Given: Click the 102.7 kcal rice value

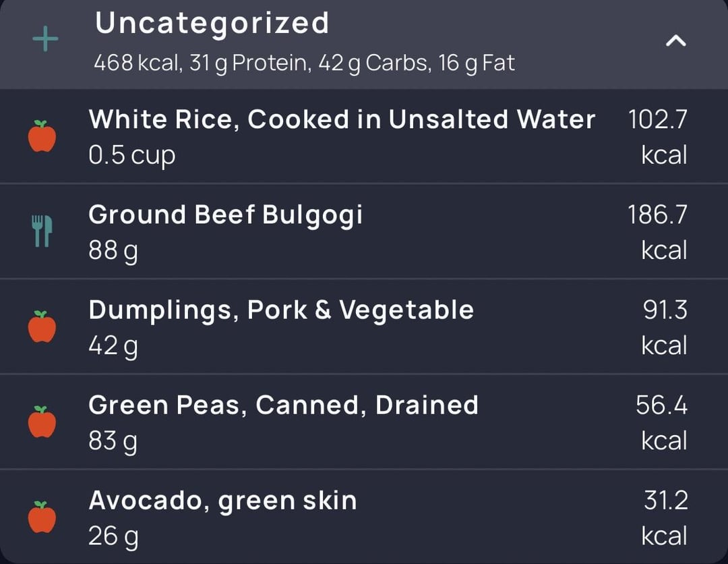Looking at the screenshot, I should click(657, 137).
